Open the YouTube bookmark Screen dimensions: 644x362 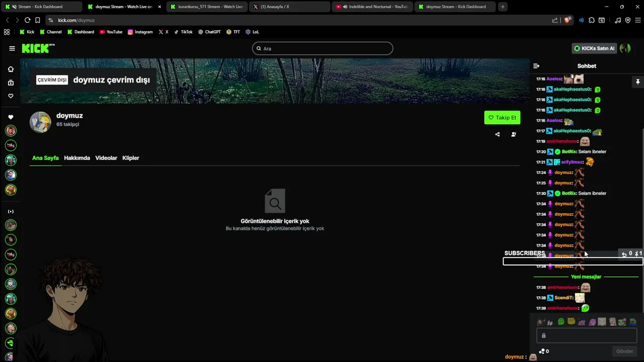111,32
